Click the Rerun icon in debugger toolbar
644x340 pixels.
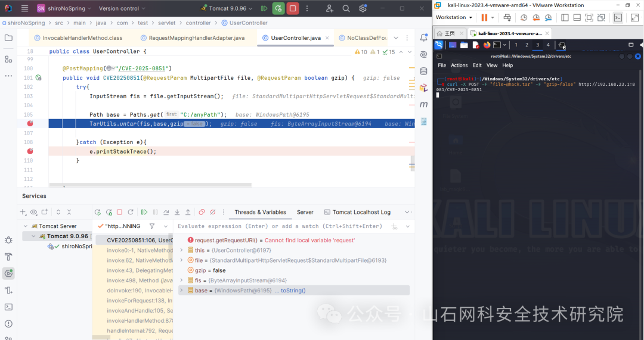(98, 212)
